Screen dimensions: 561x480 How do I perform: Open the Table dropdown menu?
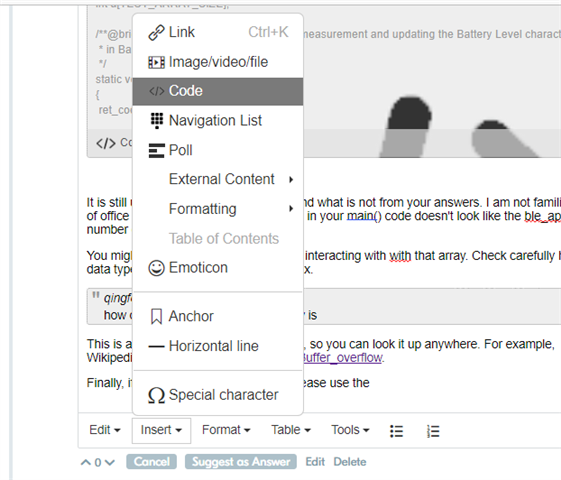(x=291, y=430)
